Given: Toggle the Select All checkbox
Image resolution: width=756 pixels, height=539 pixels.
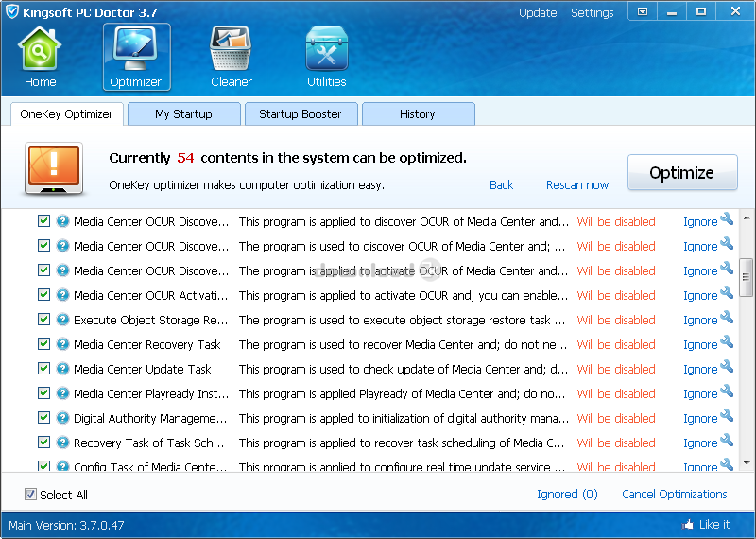Looking at the screenshot, I should tap(30, 495).
